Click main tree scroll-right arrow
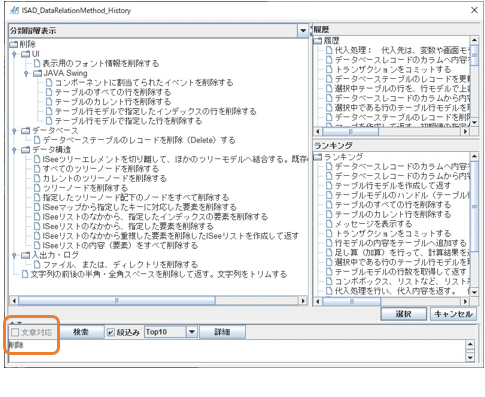The width and height of the screenshot is (485, 397). [x=303, y=301]
